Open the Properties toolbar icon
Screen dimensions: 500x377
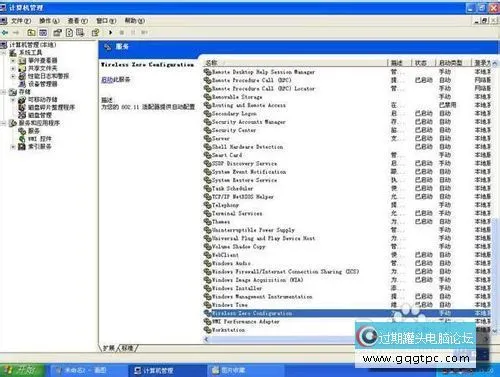coord(58,33)
